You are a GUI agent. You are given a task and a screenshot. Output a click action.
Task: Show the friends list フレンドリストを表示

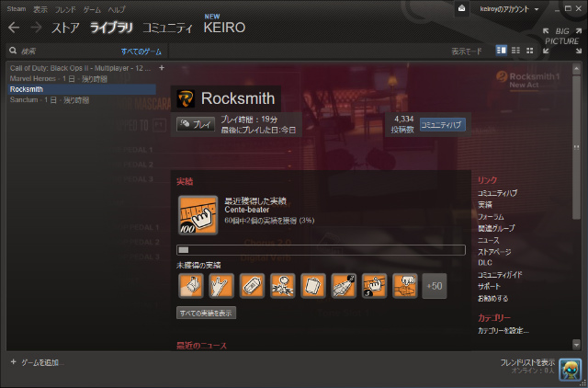click(527, 362)
